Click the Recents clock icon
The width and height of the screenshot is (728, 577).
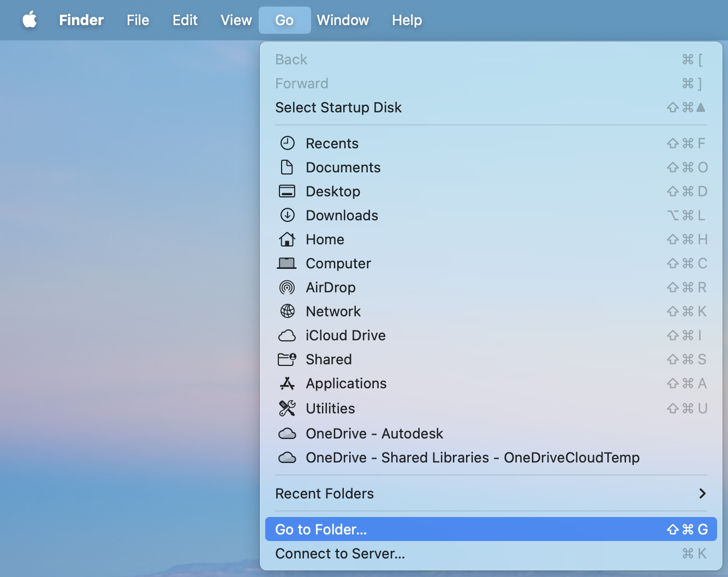pos(287,143)
